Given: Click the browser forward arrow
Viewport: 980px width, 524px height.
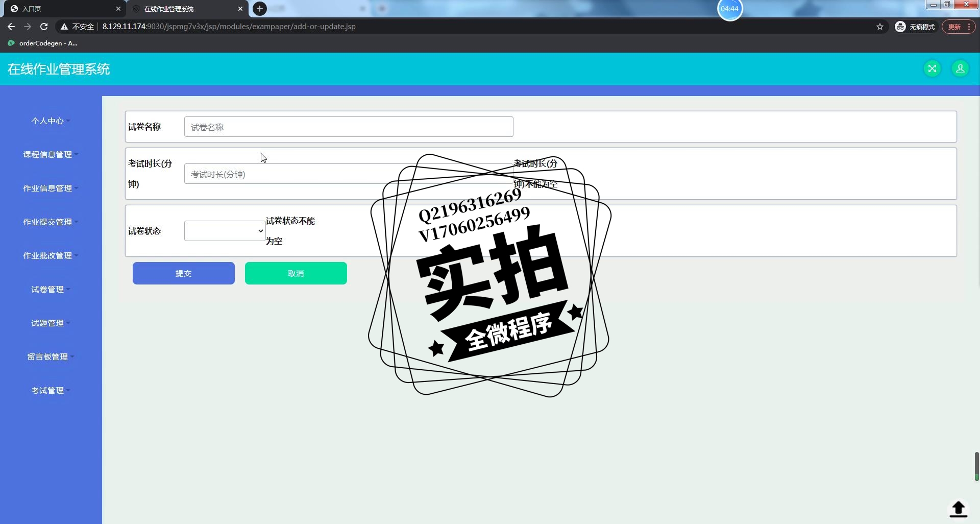Looking at the screenshot, I should click(28, 27).
